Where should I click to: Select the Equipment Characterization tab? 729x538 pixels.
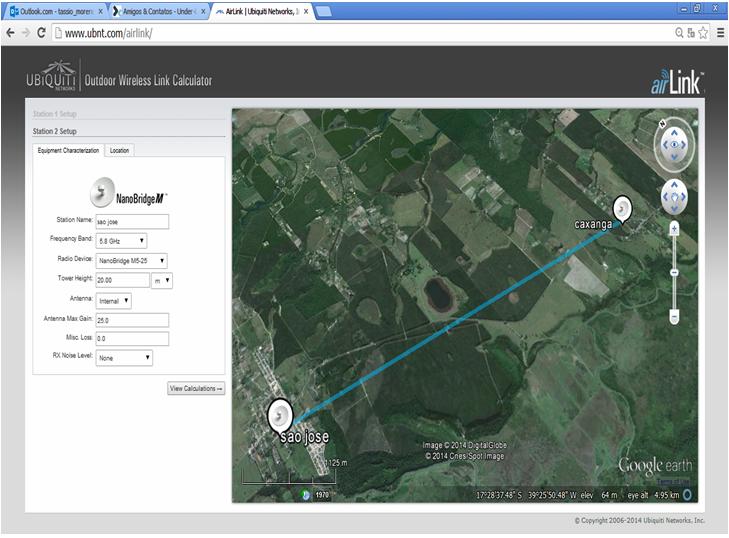(68, 151)
